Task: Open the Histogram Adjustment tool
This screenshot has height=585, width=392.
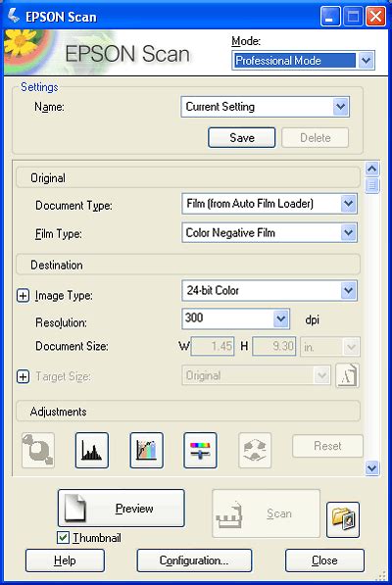Action: tap(92, 450)
